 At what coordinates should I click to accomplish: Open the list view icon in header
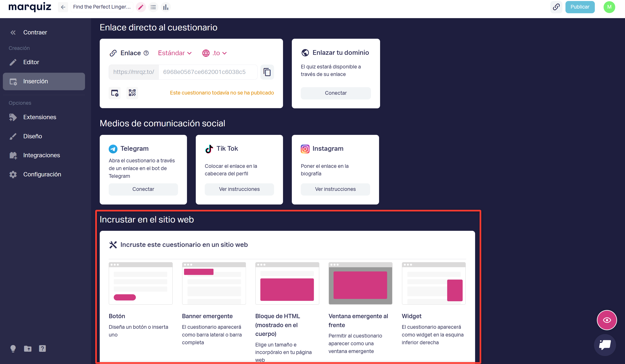153,7
